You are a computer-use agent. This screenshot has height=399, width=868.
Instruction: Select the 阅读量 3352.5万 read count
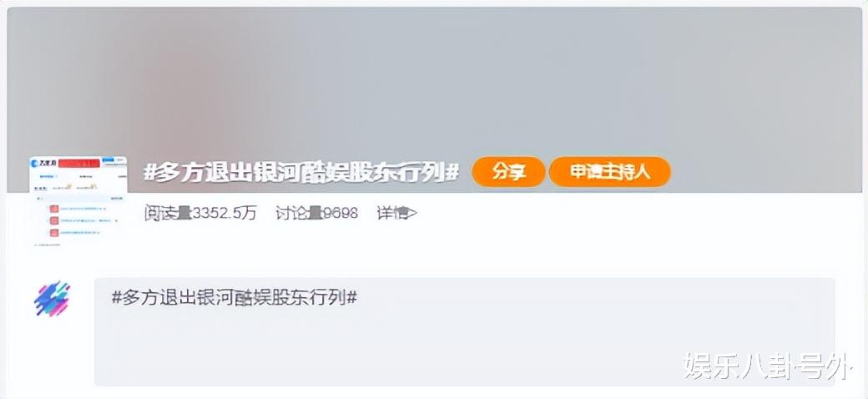[200, 213]
